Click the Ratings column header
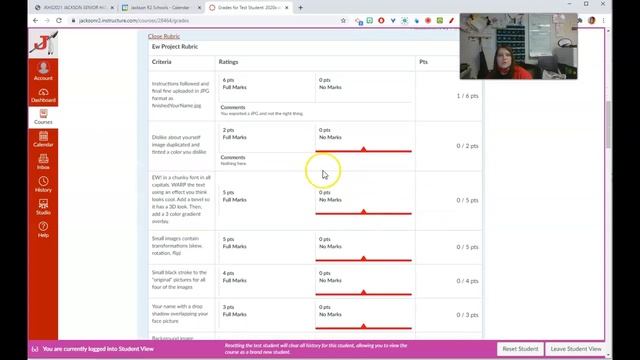 pyautogui.click(x=228, y=62)
